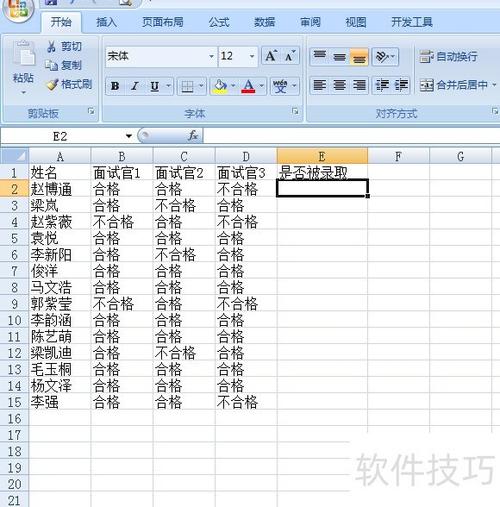Set middle vertical alignment

pyautogui.click(x=339, y=57)
